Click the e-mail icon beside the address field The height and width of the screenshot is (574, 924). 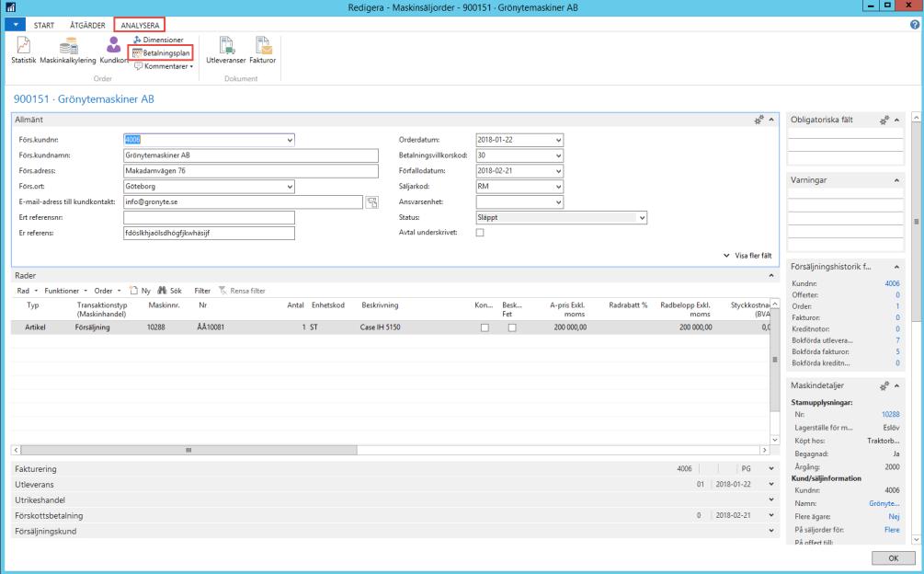[371, 202]
